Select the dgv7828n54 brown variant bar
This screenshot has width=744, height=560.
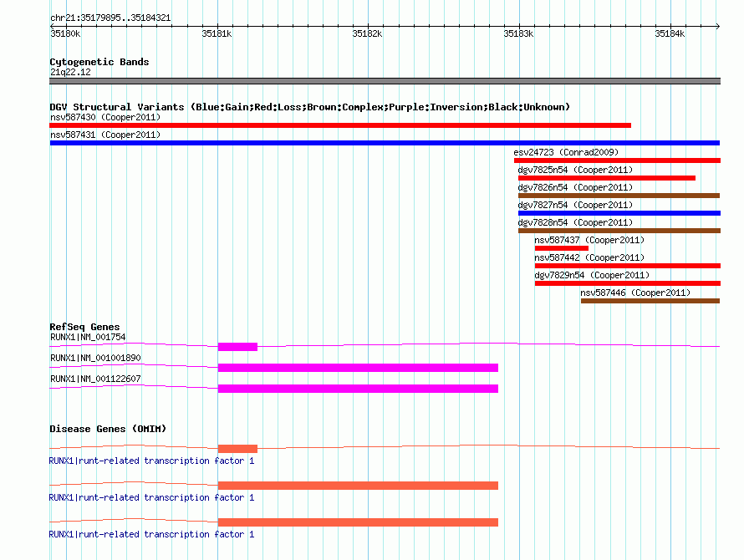(x=619, y=231)
